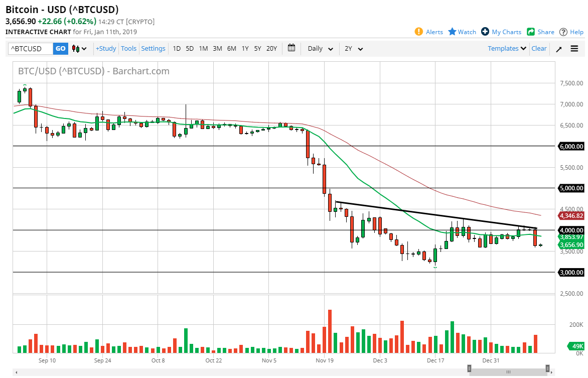Click the ^BTCUSD symbol input field
The image size is (588, 378).
click(x=31, y=49)
